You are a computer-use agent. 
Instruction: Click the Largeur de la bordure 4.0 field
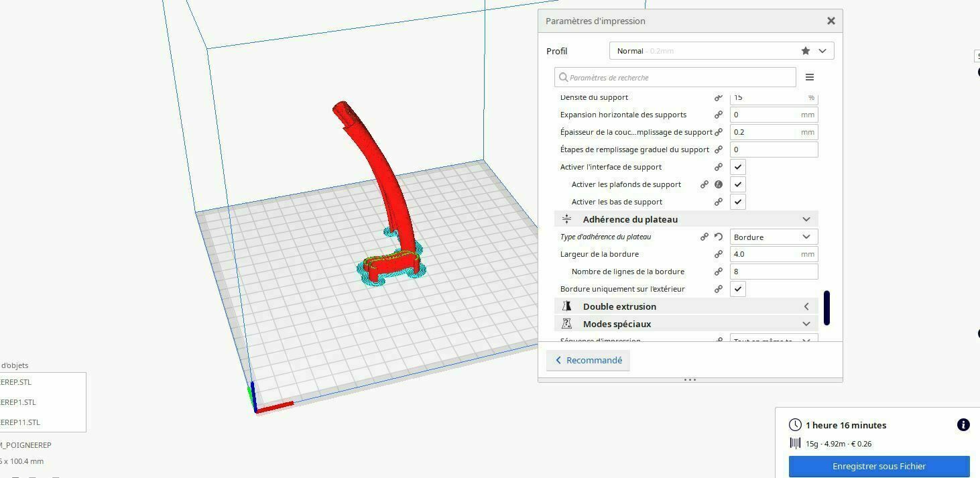coord(774,254)
